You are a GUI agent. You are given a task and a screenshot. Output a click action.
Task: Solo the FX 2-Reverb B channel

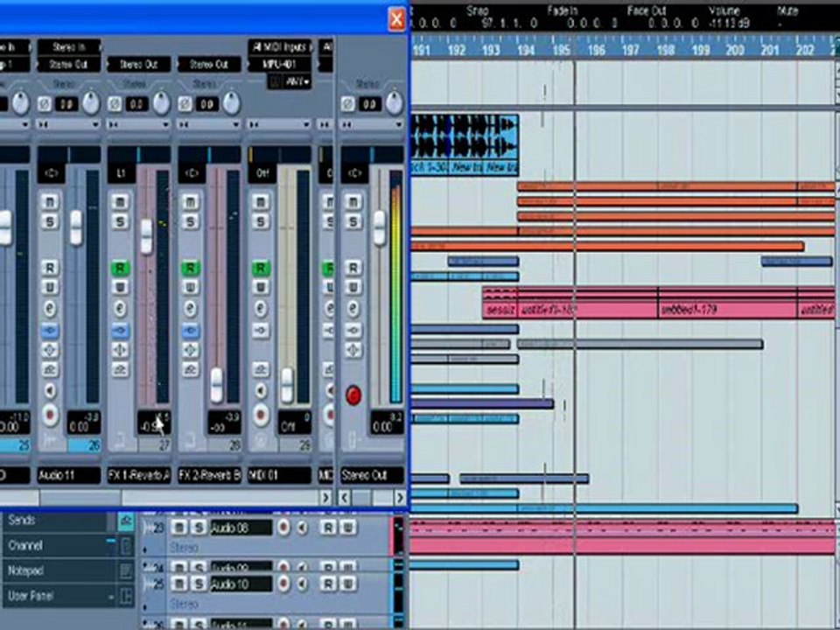coord(190,221)
